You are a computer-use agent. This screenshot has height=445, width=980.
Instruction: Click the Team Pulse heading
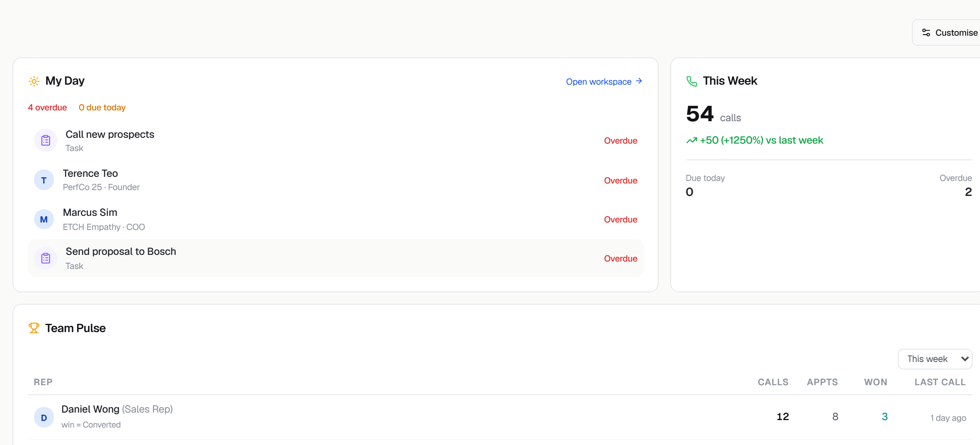pos(76,328)
